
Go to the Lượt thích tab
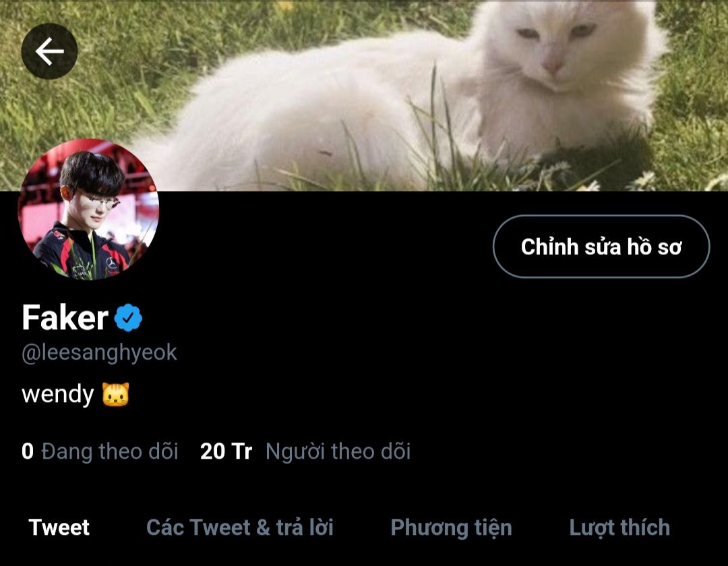(620, 528)
